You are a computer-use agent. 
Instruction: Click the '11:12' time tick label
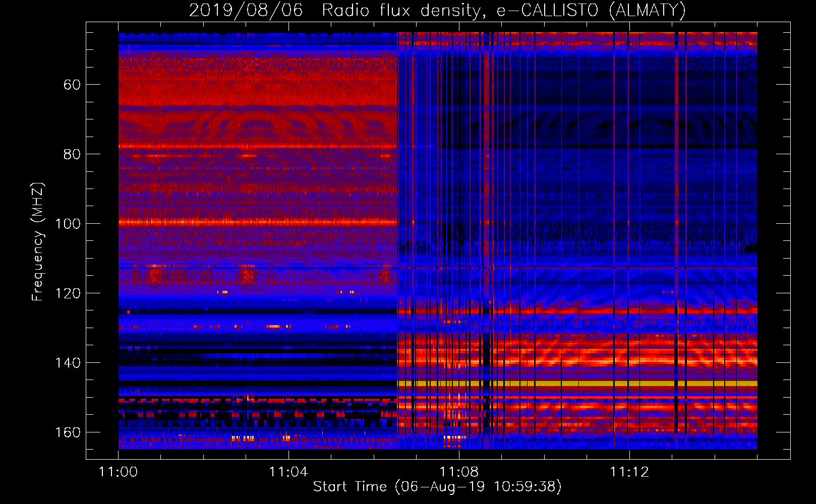click(x=629, y=472)
